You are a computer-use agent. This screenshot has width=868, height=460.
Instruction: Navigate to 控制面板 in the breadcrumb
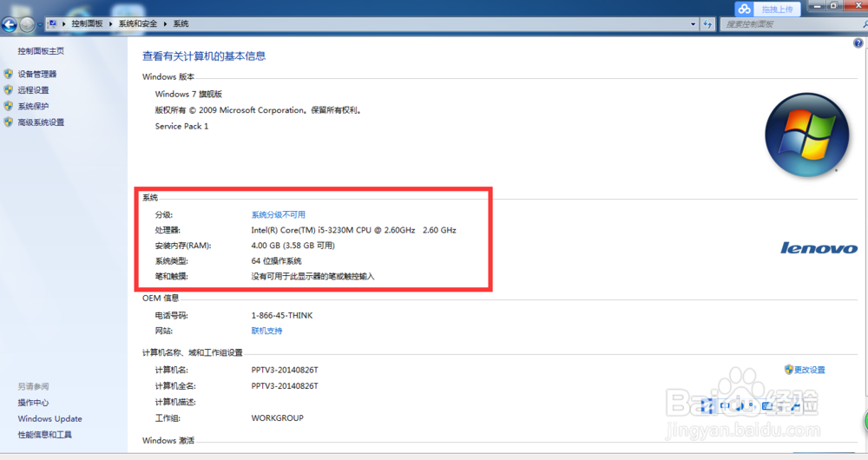(87, 23)
